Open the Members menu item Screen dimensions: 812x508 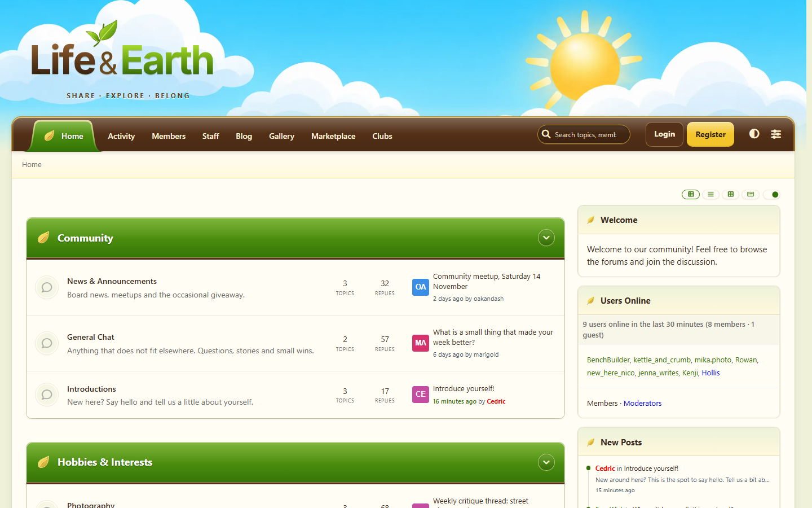pyautogui.click(x=169, y=136)
